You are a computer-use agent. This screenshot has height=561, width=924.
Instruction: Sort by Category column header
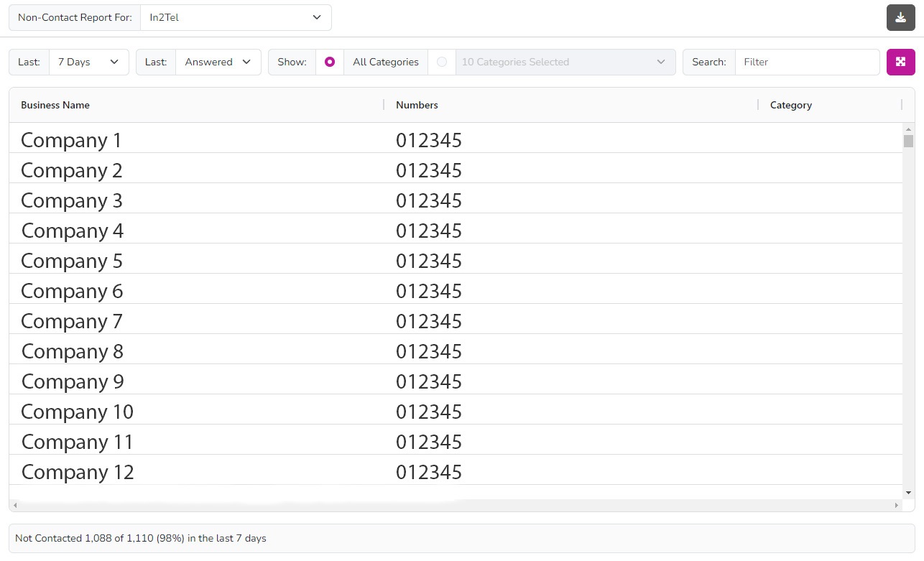[791, 105]
